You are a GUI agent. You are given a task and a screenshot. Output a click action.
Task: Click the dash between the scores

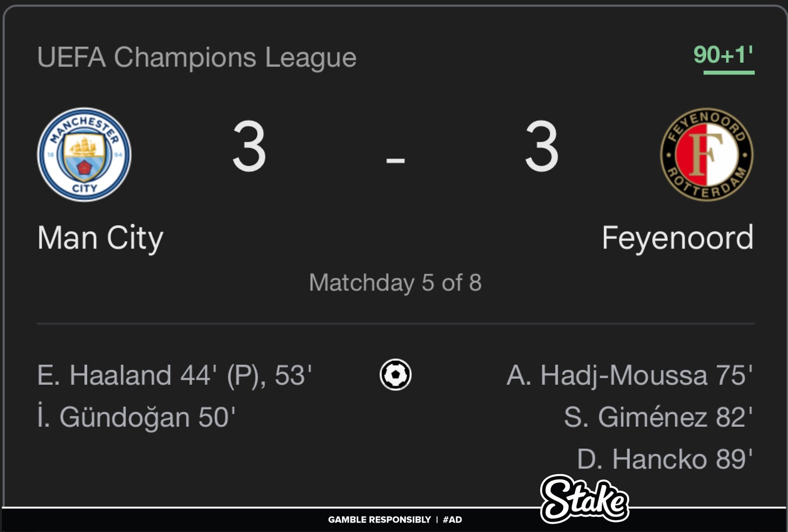395,160
